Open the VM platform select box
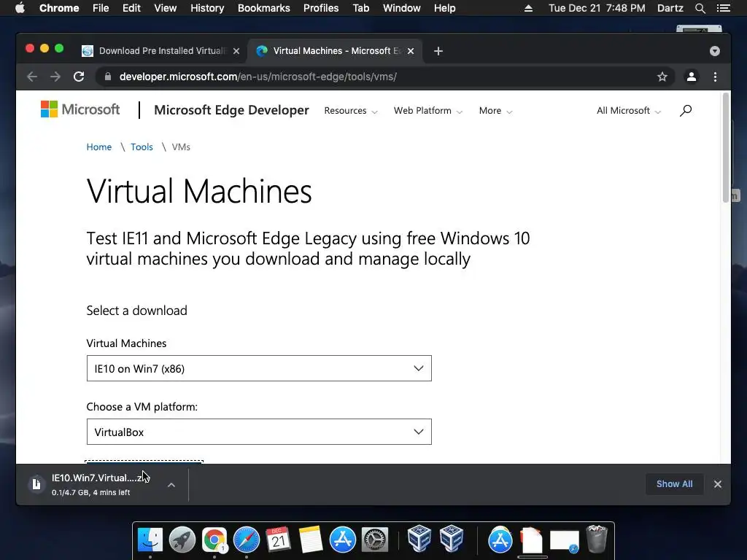This screenshot has height=560, width=747. (x=259, y=432)
